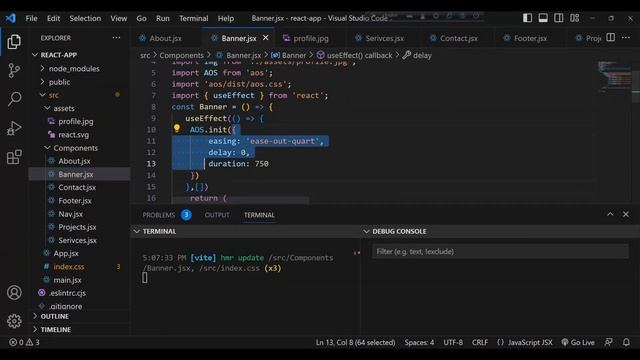Expand the node_modules folder

point(74,69)
